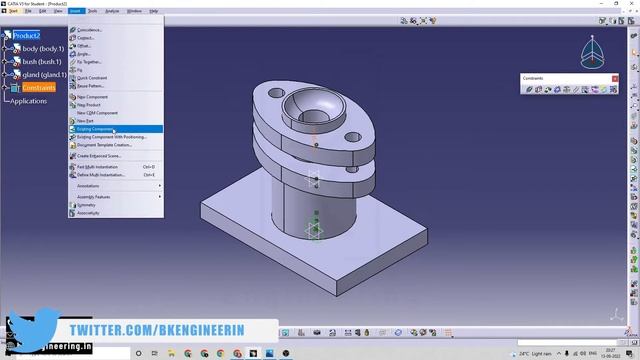The image size is (640, 360).
Task: Expand the bush (bush.1) tree node
Action: 4,62
